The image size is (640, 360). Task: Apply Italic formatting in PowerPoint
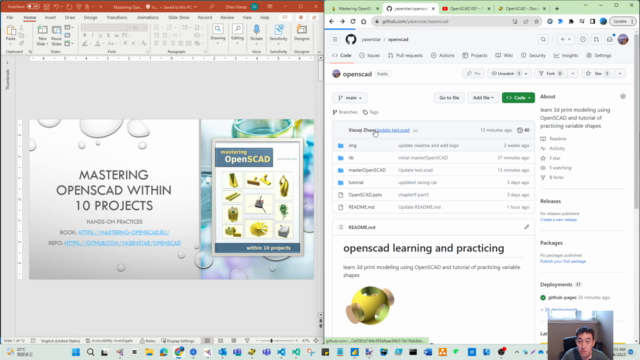click(x=93, y=36)
